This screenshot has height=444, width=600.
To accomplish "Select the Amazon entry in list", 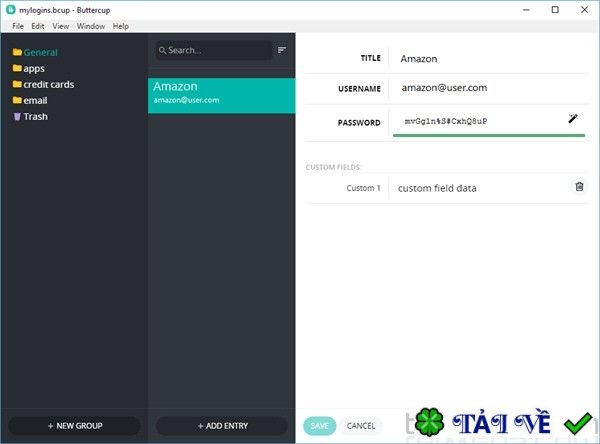I will click(222, 96).
